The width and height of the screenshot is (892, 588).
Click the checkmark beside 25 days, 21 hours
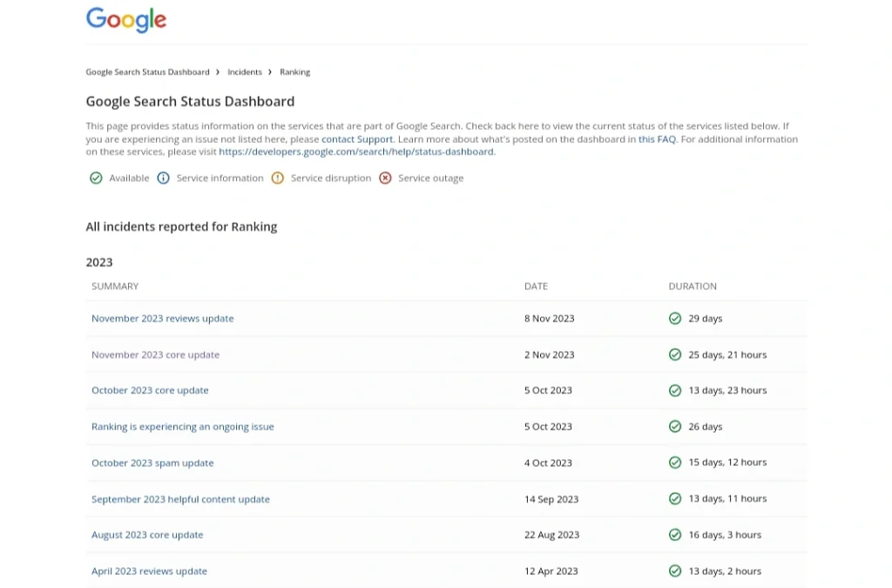[x=675, y=355]
